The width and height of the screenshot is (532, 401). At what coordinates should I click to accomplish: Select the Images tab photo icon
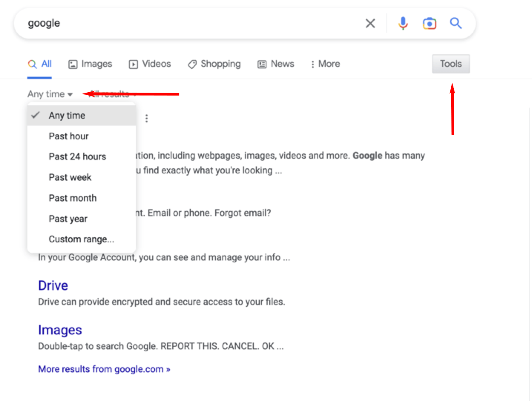point(74,64)
